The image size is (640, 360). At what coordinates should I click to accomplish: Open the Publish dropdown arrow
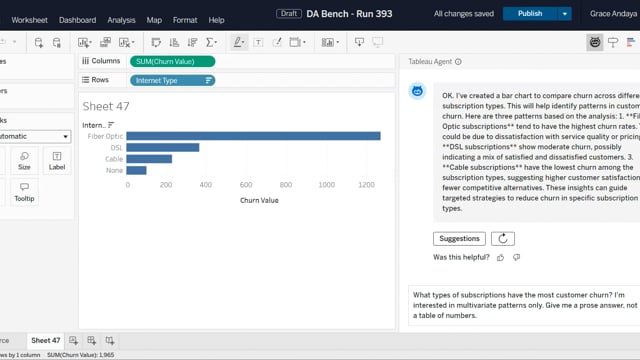(564, 14)
